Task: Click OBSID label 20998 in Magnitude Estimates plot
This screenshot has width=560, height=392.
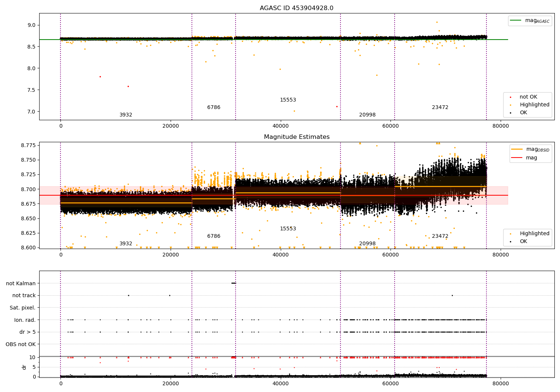Action: click(367, 244)
